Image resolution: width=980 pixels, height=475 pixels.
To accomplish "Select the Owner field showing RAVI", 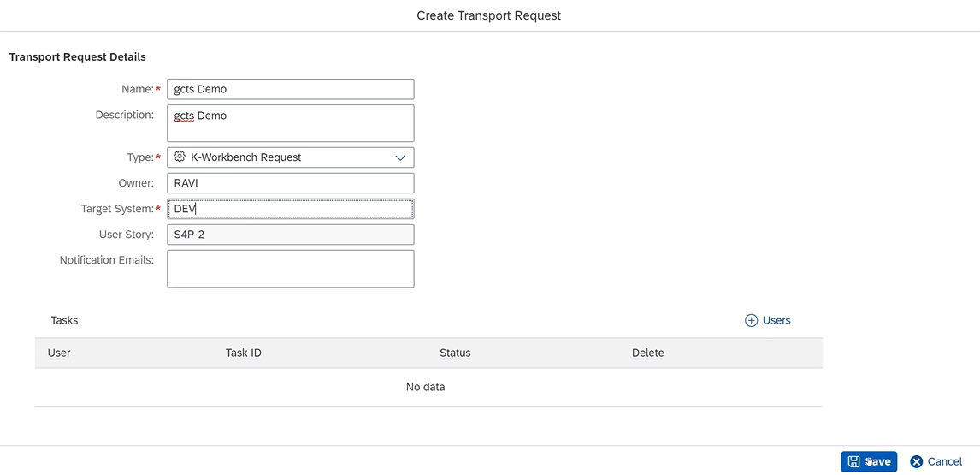I will coord(291,183).
